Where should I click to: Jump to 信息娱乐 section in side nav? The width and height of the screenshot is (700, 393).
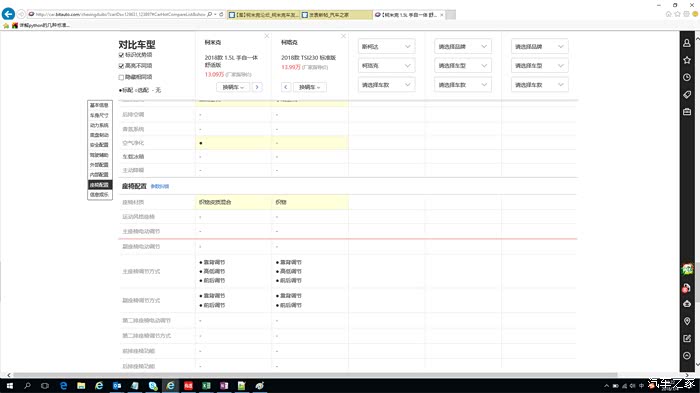pyautogui.click(x=99, y=195)
